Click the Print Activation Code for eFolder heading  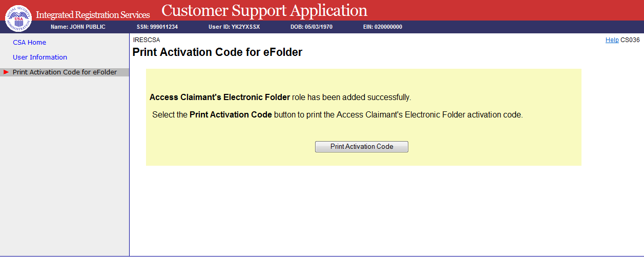pos(217,52)
